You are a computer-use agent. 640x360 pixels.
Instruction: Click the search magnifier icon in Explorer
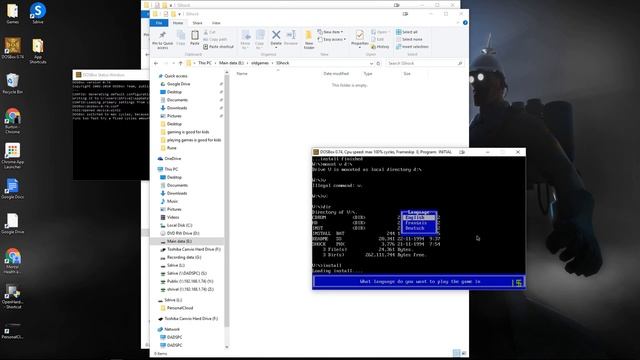(x=460, y=63)
